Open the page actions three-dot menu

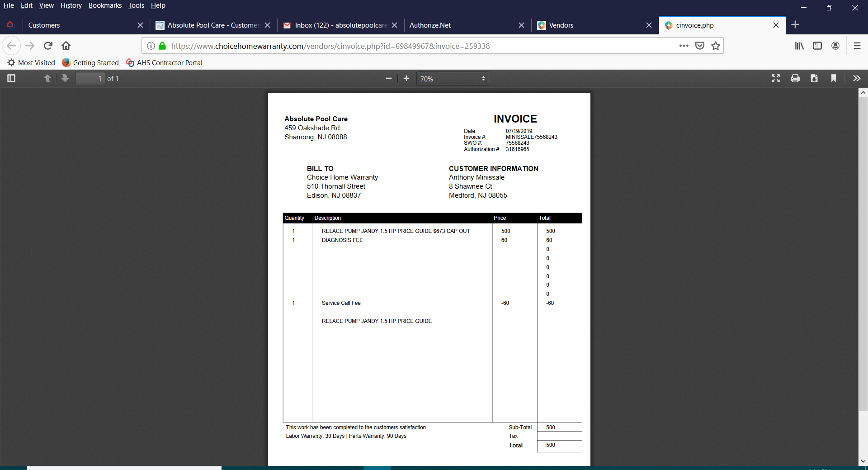pos(684,46)
